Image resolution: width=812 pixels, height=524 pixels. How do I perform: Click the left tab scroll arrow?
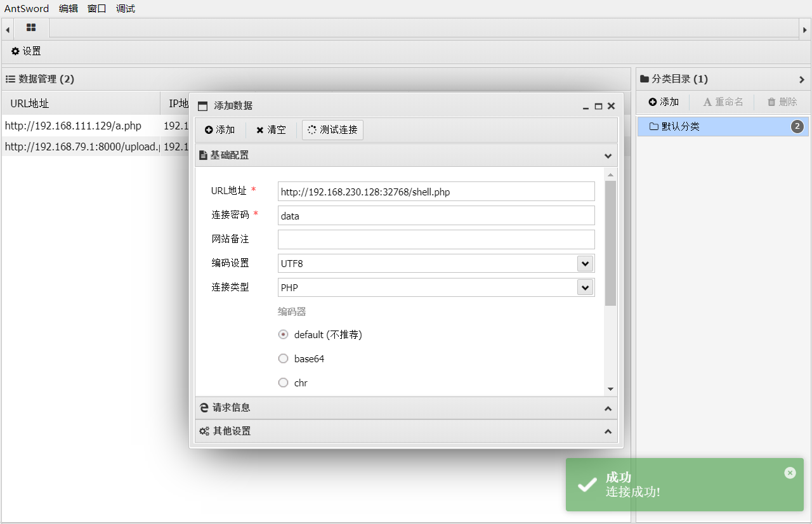7,30
